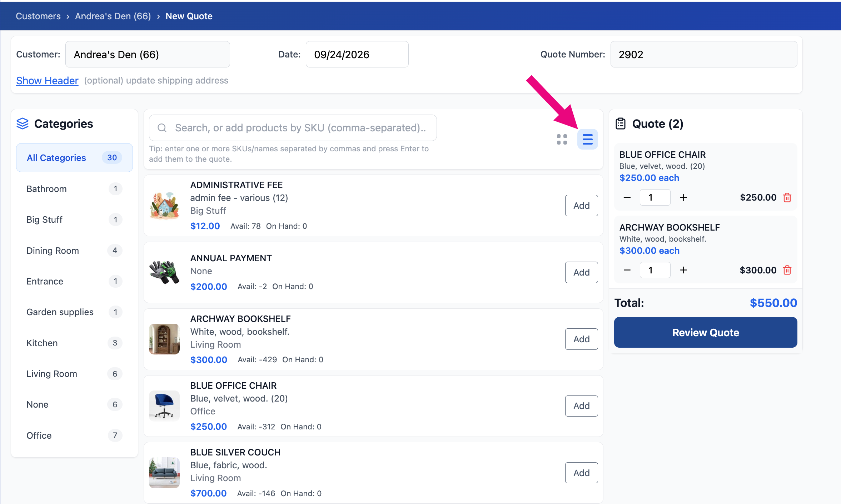Add Administrative Fee to quote
The width and height of the screenshot is (841, 504).
(x=581, y=206)
